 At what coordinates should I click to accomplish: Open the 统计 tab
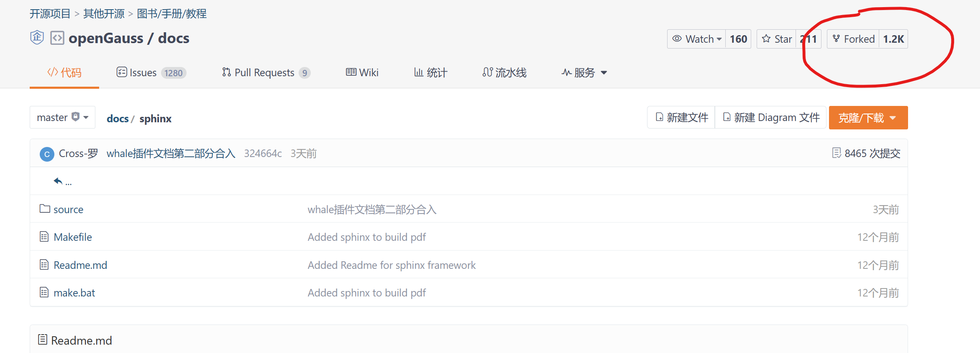[431, 72]
